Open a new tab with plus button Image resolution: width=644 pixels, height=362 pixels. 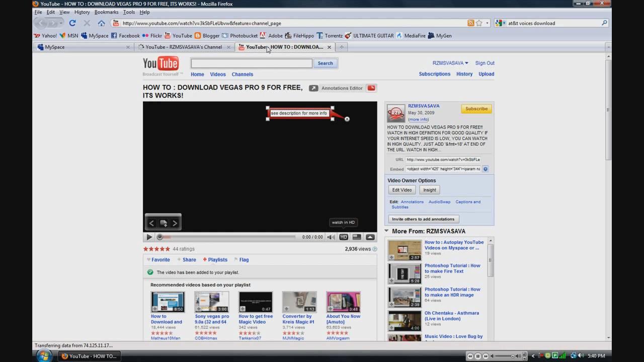click(x=342, y=47)
